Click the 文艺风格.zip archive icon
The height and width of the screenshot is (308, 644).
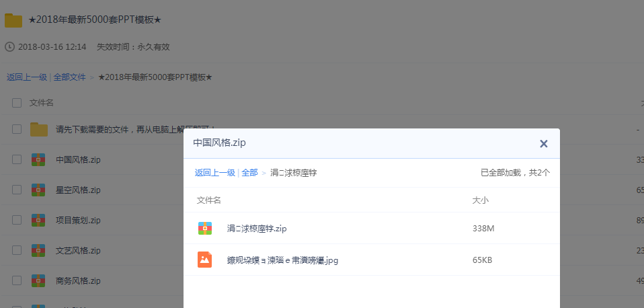(x=38, y=251)
